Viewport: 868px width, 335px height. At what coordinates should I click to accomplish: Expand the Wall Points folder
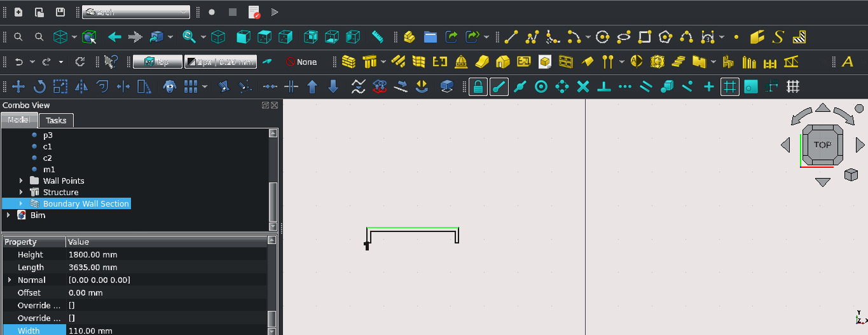[x=21, y=181]
